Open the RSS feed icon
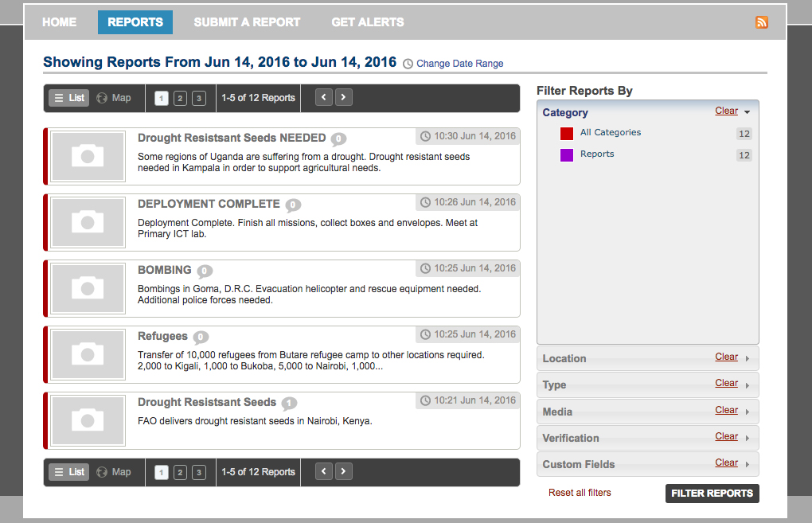Image resolution: width=812 pixels, height=523 pixels. click(x=762, y=22)
